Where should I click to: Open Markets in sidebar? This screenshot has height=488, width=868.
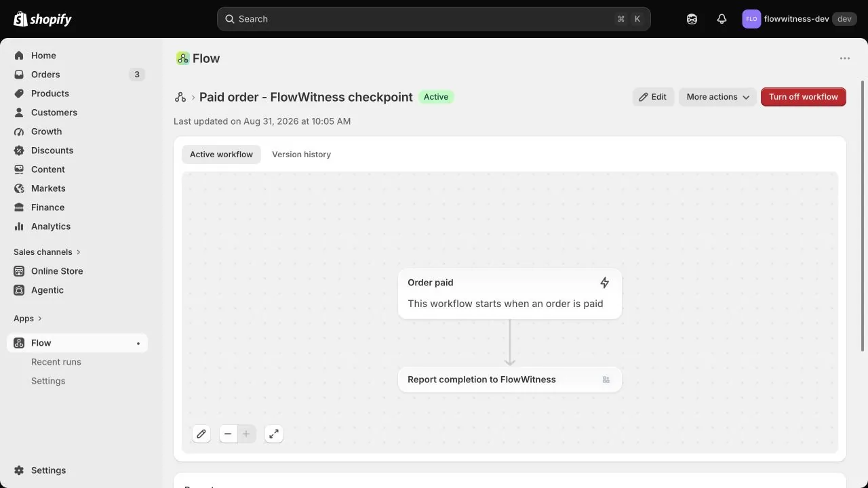[x=77, y=188]
